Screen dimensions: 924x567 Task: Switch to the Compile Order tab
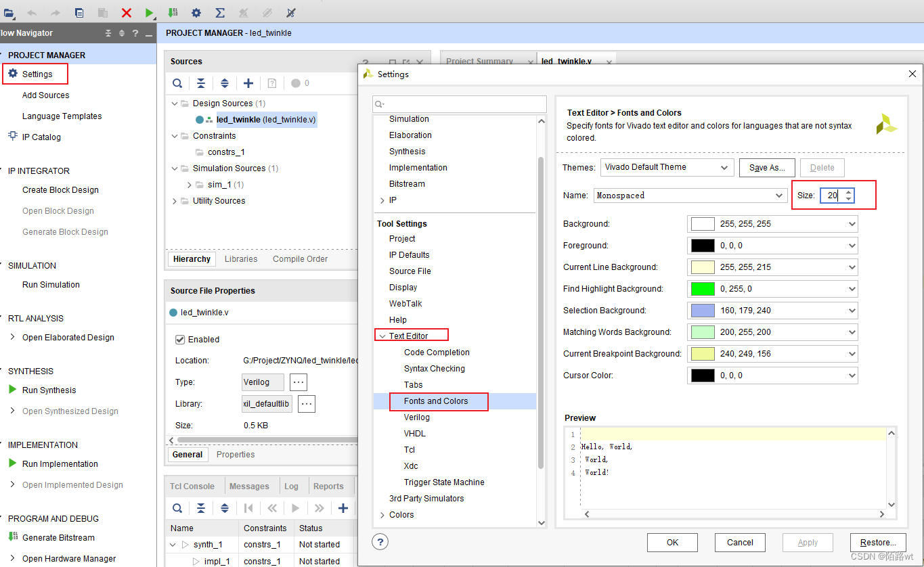(x=300, y=259)
